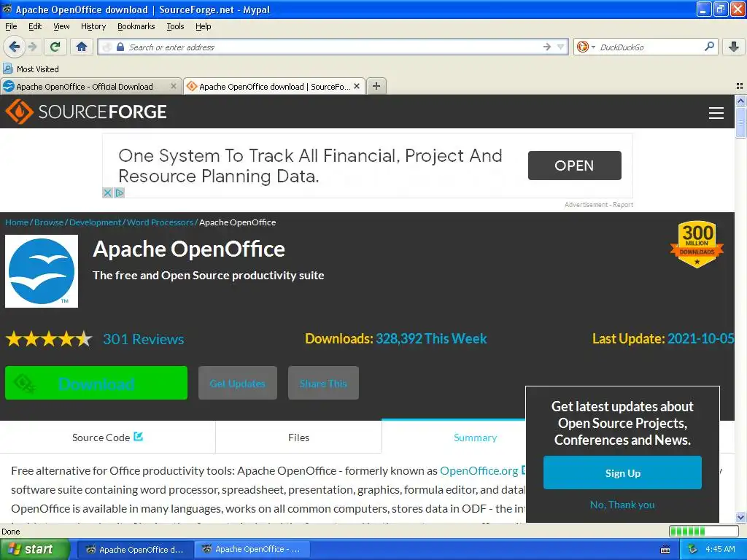Click the 2021-10-05 last update date

[x=700, y=338]
